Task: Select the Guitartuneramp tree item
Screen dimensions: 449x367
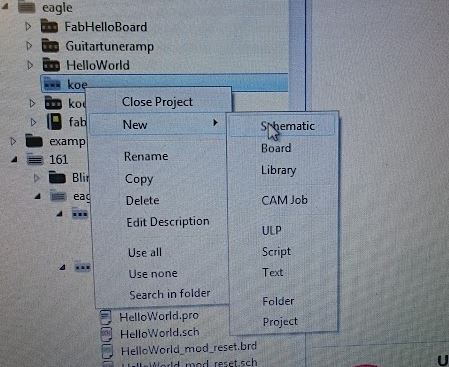Action: [110, 46]
